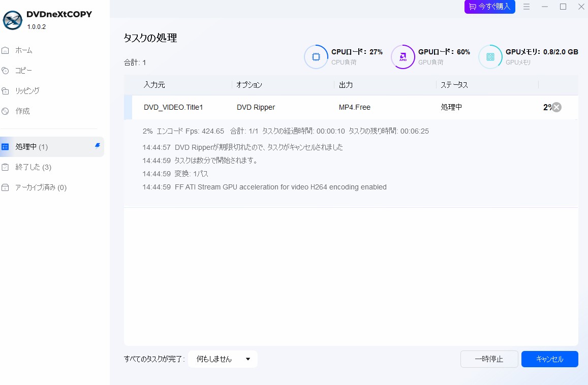This screenshot has width=588, height=385.
Task: Click the 処理中 status cell in the task row
Action: (x=451, y=107)
